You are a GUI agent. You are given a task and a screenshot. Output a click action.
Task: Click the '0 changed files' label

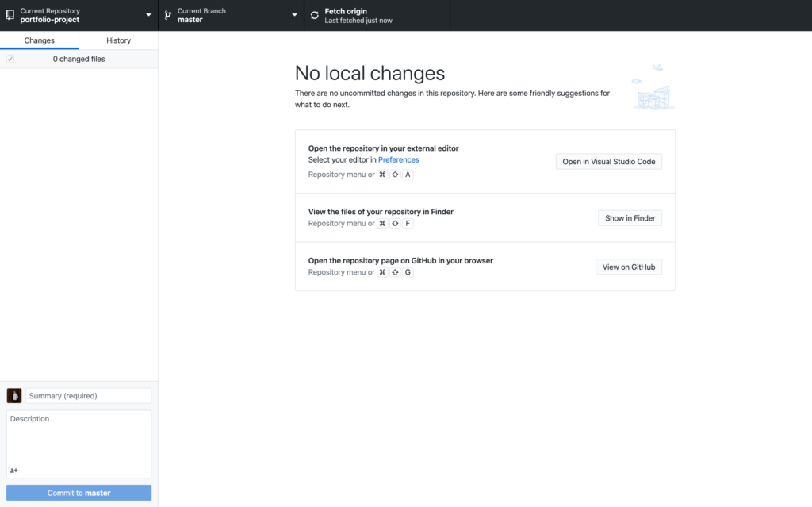coord(79,59)
